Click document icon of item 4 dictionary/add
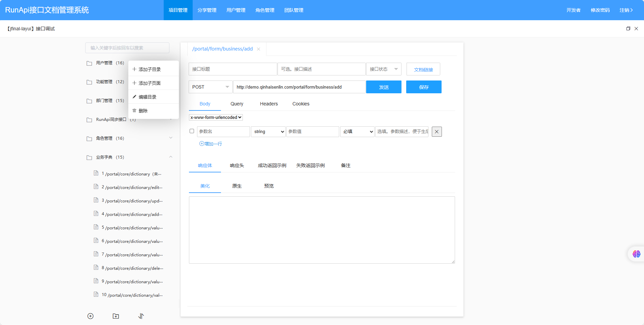 (96, 214)
